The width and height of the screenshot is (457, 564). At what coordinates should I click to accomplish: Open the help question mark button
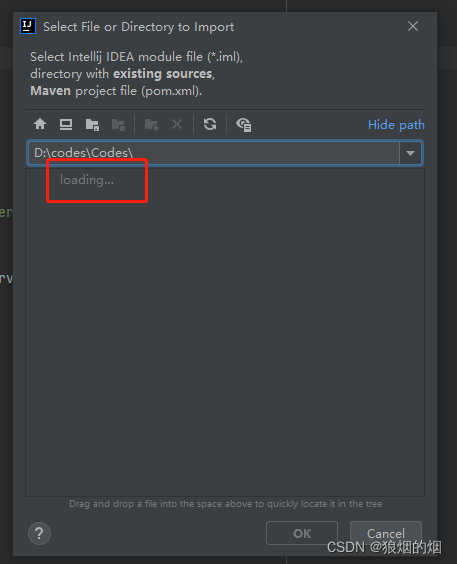pyautogui.click(x=39, y=533)
